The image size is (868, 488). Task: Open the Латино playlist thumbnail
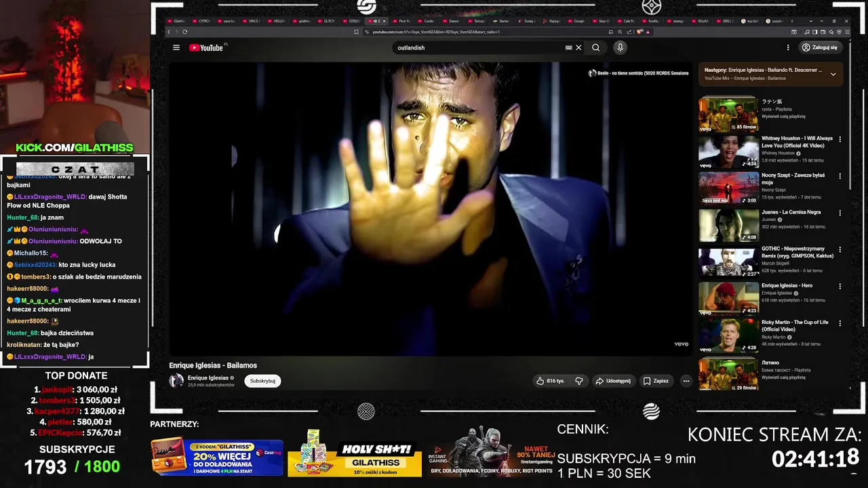(x=728, y=374)
